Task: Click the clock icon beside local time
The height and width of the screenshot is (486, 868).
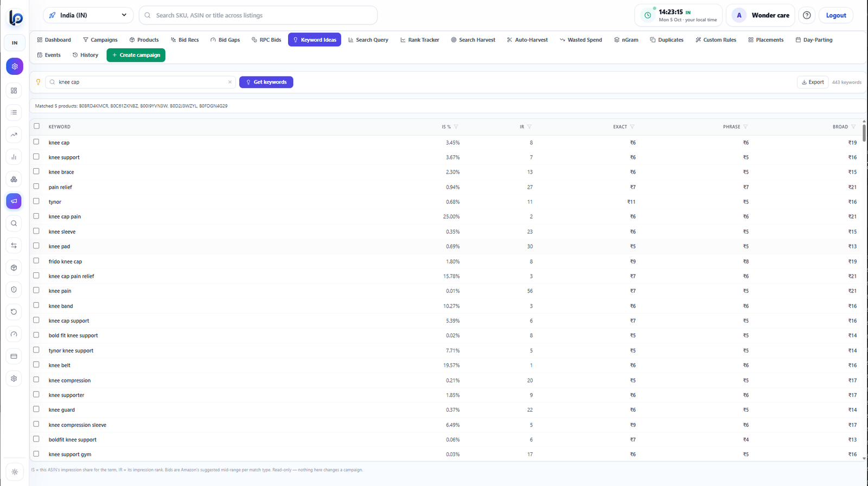Action: [648, 15]
